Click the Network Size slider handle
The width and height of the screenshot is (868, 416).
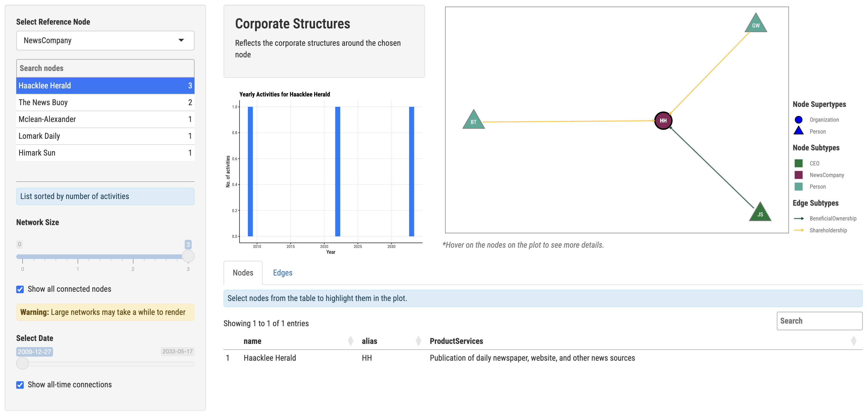(188, 256)
